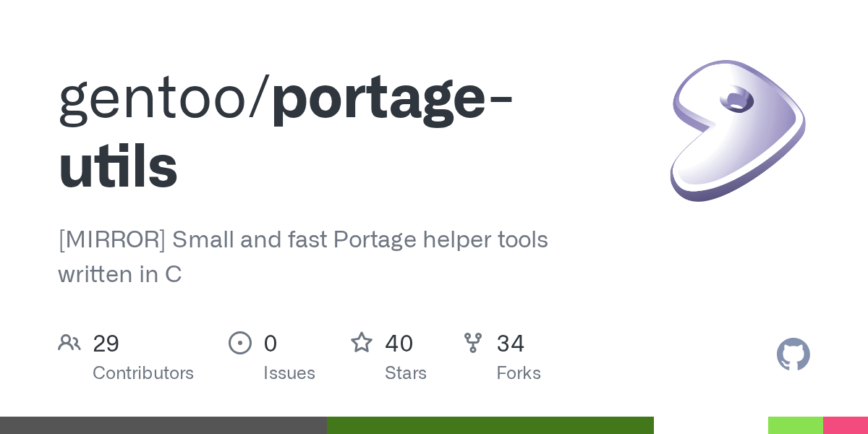The width and height of the screenshot is (868, 434).
Task: Click the issues count 0
Action: 270,344
